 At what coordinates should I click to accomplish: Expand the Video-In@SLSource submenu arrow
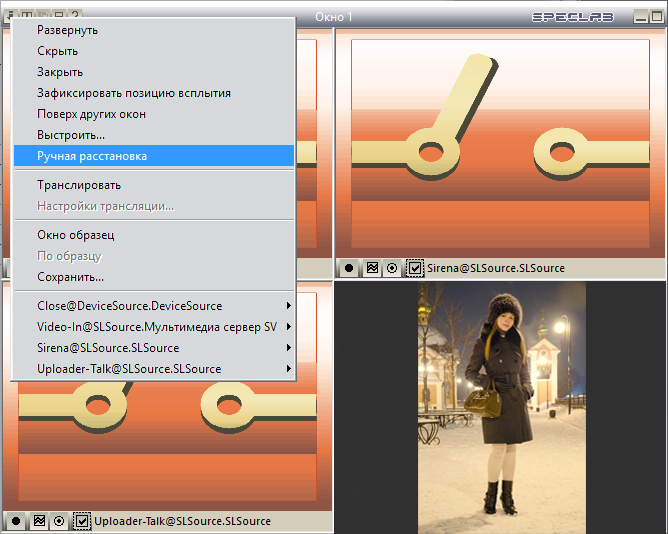coord(288,326)
